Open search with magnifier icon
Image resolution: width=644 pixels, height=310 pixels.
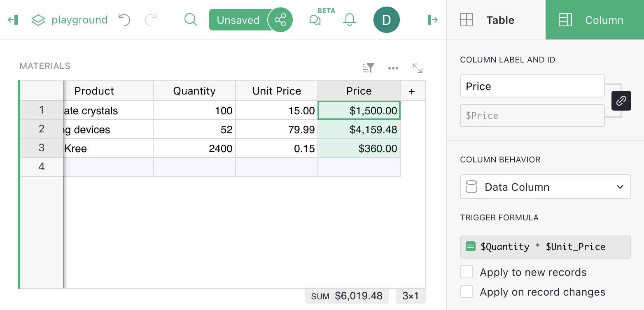(190, 20)
